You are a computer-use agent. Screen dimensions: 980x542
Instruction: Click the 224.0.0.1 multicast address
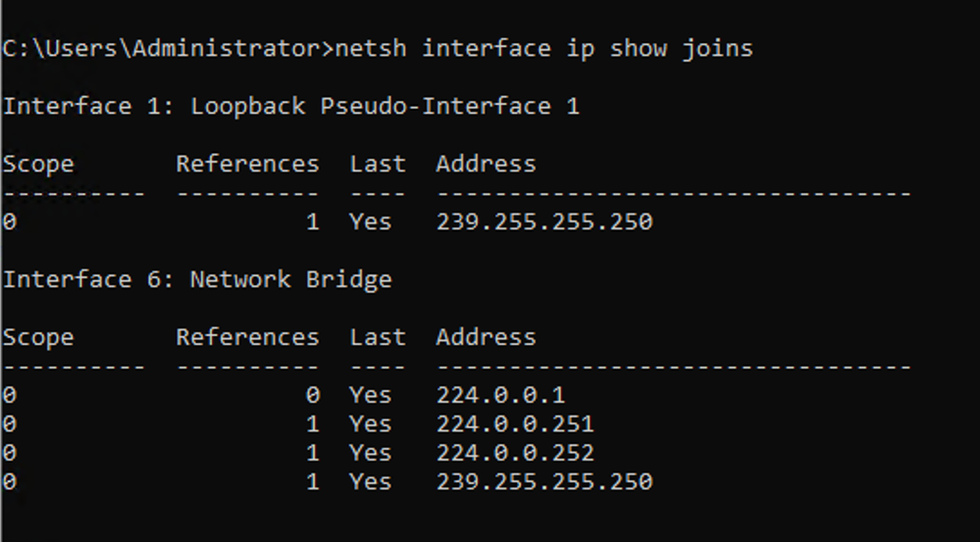pyautogui.click(x=500, y=395)
